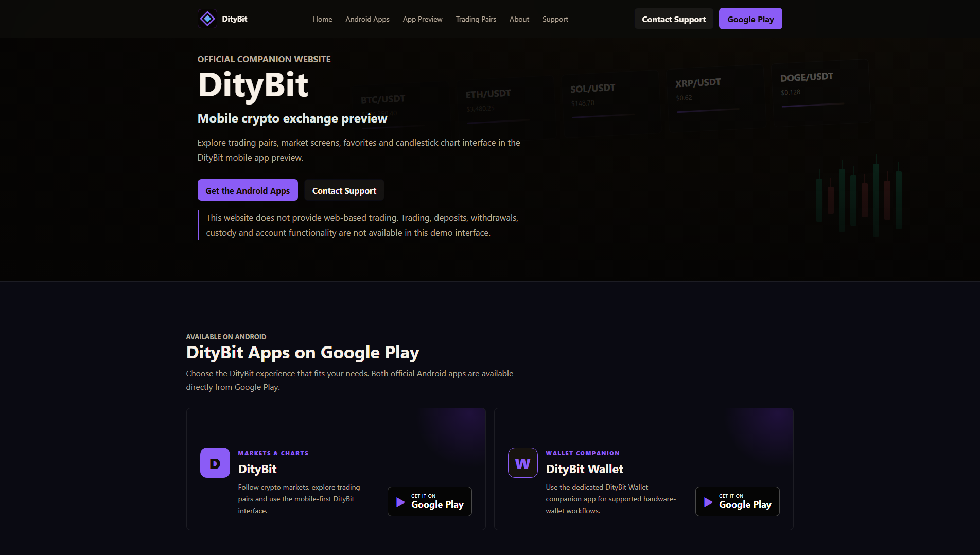Click the ETH/USDT ticker card
The height and width of the screenshot is (555, 980).
tap(506, 108)
